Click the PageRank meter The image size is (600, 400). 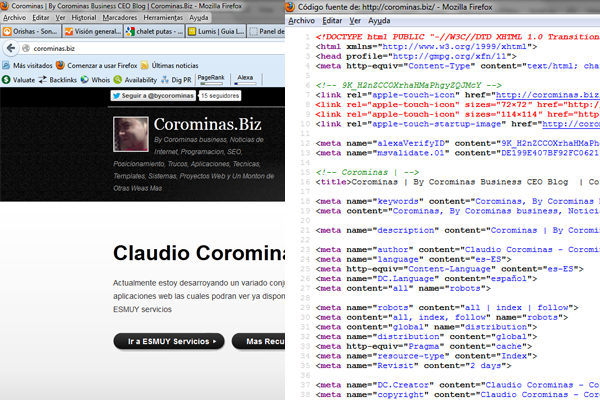(x=211, y=79)
